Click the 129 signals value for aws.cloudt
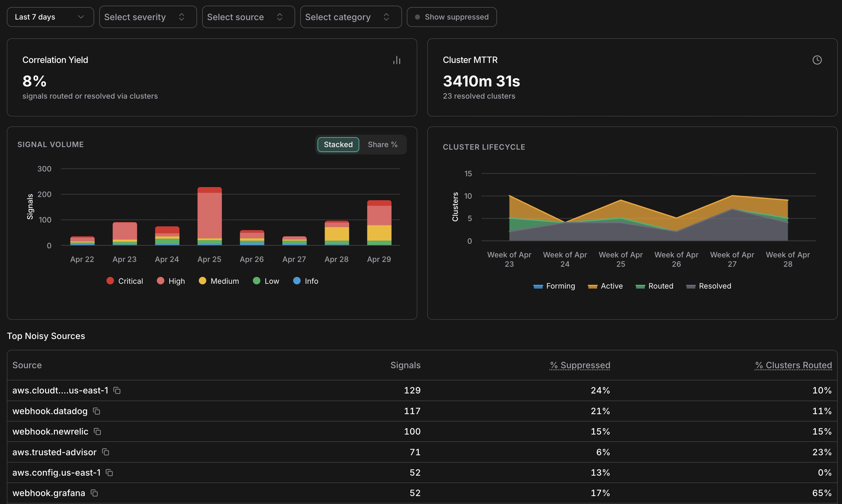The image size is (842, 504). click(412, 391)
